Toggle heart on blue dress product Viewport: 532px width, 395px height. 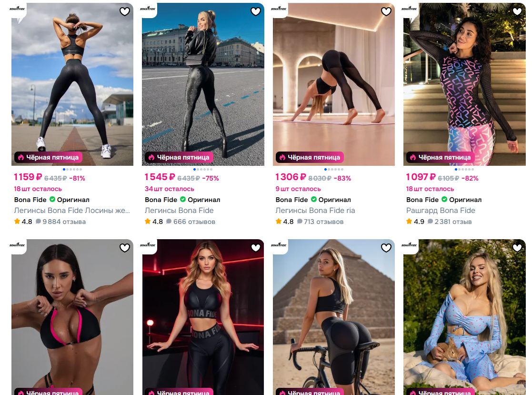point(517,248)
